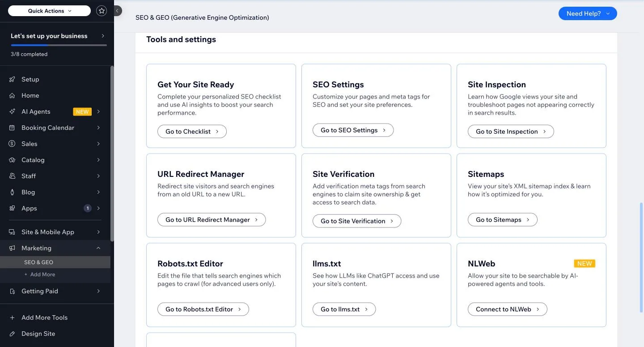Open the Need Help? dropdown

[588, 13]
